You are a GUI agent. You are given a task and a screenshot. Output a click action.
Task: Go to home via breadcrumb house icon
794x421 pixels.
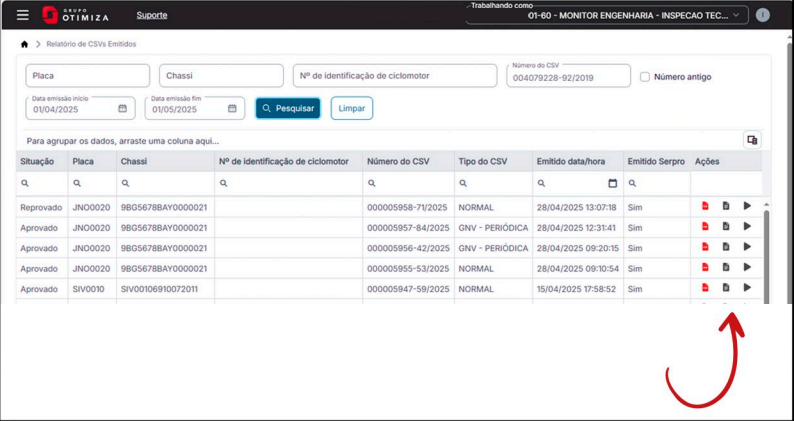24,45
